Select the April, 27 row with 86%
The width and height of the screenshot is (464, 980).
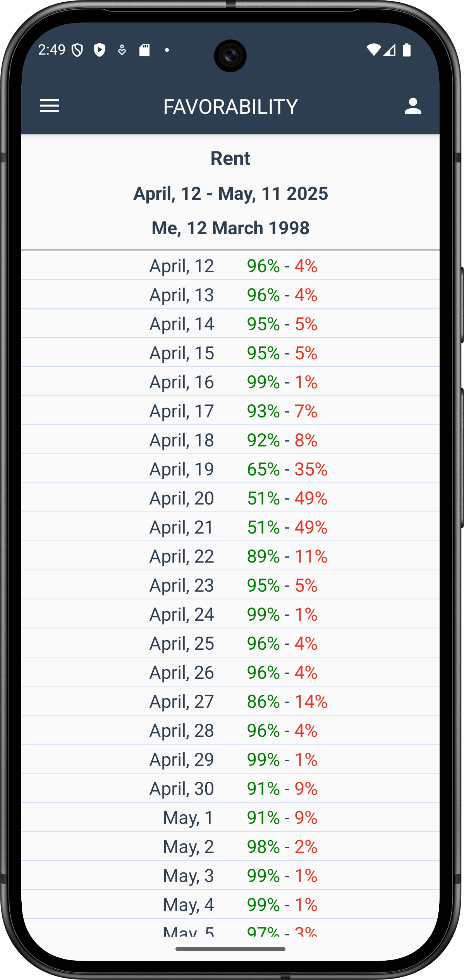click(x=230, y=701)
